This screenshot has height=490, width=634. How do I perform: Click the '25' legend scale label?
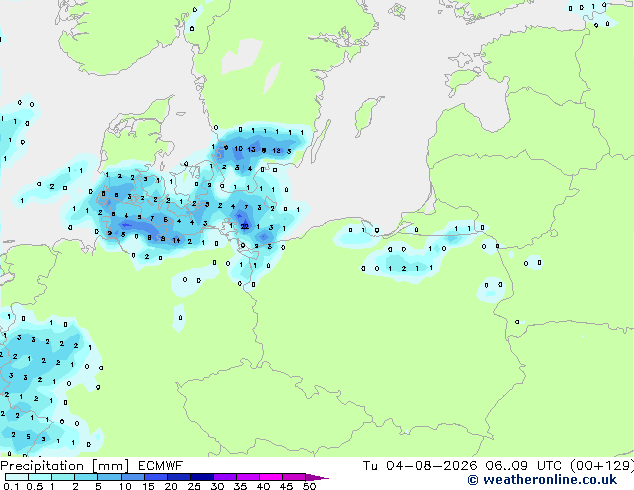pos(194,486)
